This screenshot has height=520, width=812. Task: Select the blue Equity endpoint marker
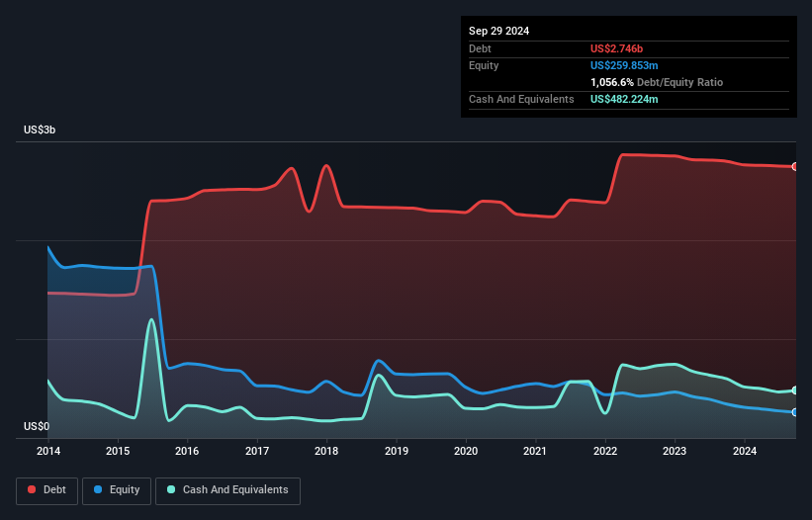tap(795, 412)
